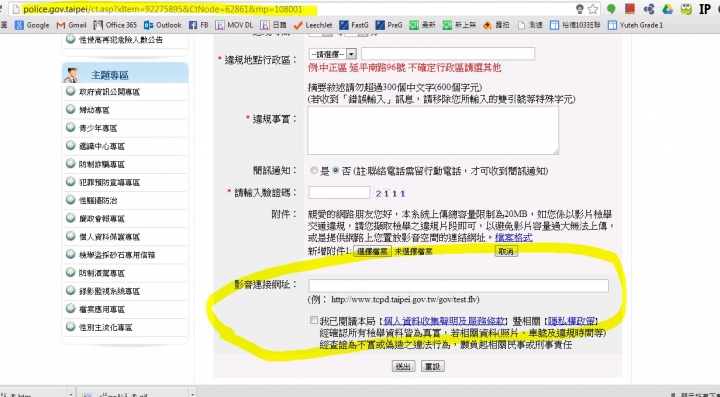Check the 我已閱讀本局 agreement checkbox
Viewport: 720px width, 397px height.
(x=314, y=320)
